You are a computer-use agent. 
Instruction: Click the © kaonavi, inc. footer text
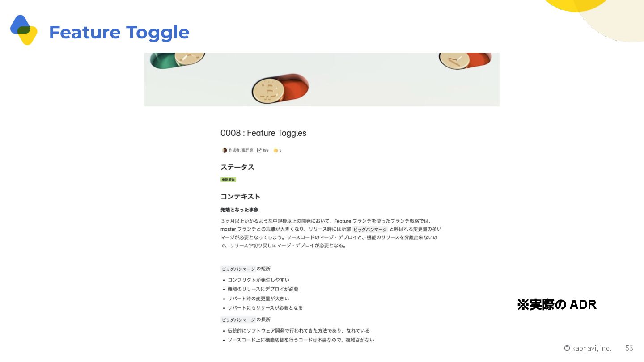point(588,348)
